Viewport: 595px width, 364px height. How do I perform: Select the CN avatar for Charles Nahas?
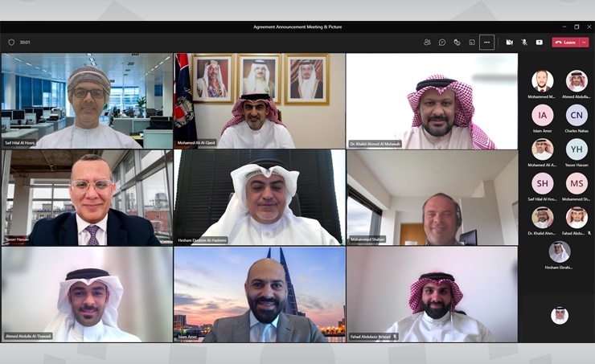coord(576,115)
